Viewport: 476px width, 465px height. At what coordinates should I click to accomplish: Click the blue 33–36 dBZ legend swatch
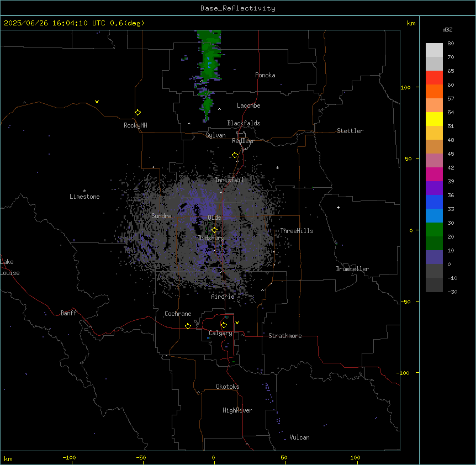[434, 202]
